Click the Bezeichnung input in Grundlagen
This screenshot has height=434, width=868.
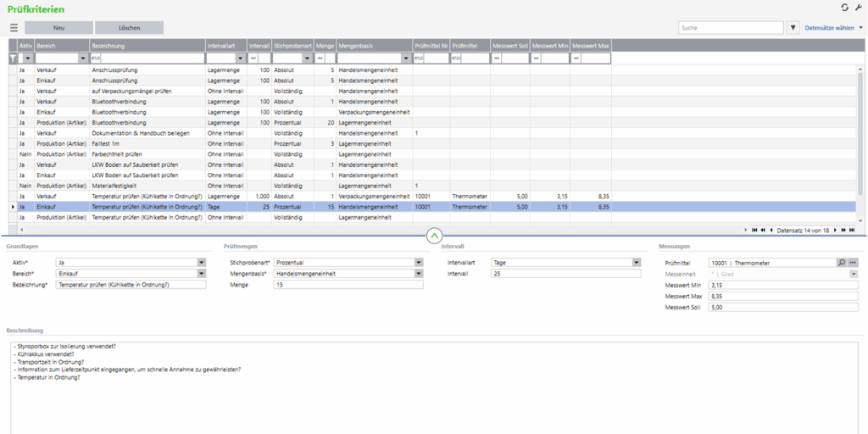tap(131, 284)
